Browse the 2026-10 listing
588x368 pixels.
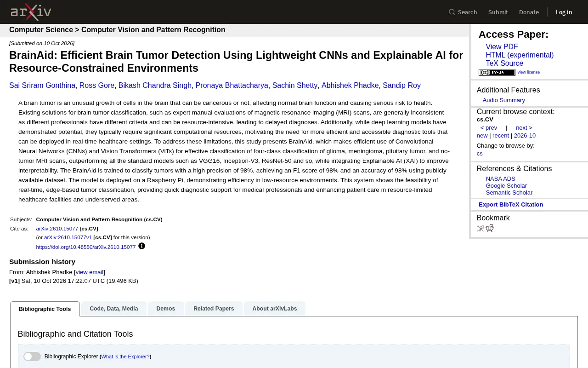(525, 136)
